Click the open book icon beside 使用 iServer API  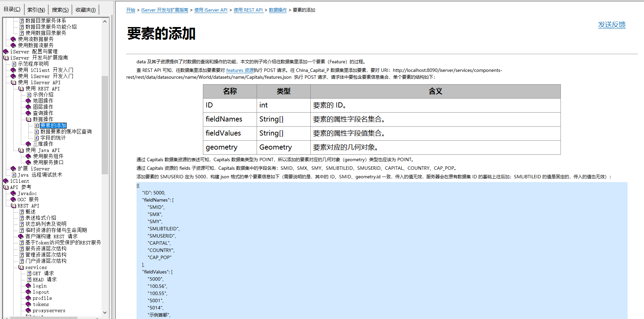(14, 82)
